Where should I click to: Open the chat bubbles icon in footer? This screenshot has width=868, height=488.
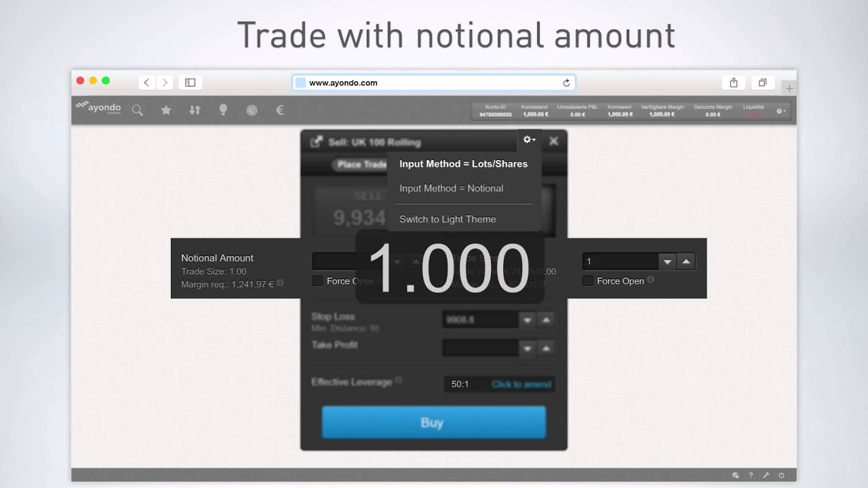pyautogui.click(x=736, y=476)
